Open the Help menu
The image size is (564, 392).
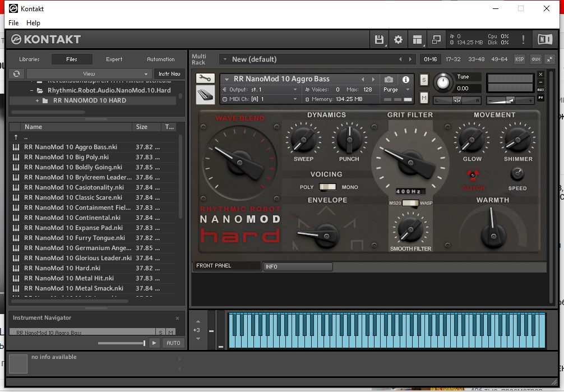pos(33,22)
